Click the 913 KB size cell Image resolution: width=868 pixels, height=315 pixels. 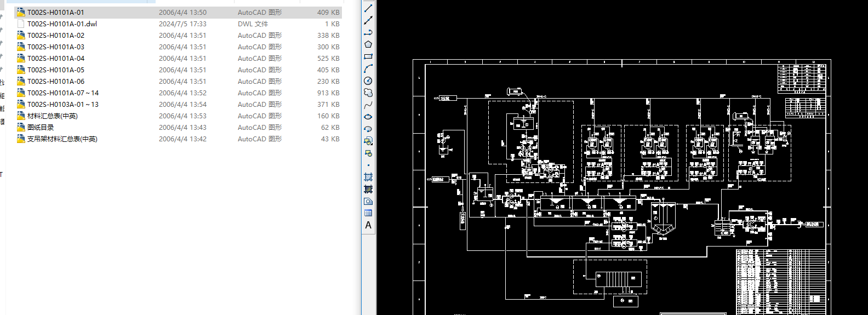(x=328, y=93)
